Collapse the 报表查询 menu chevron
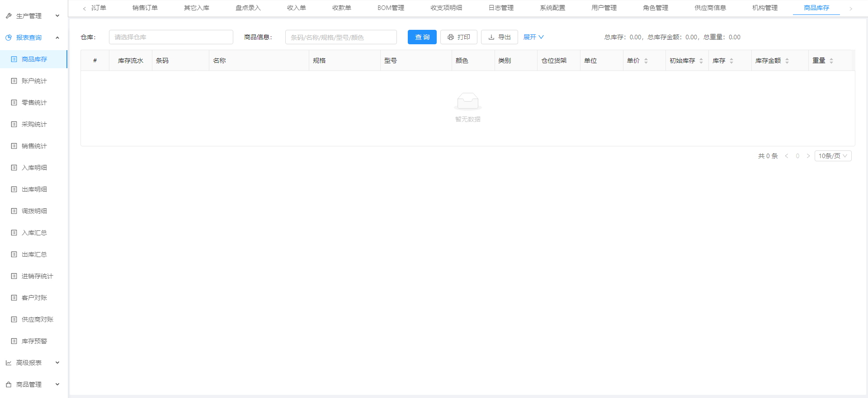 click(57, 37)
